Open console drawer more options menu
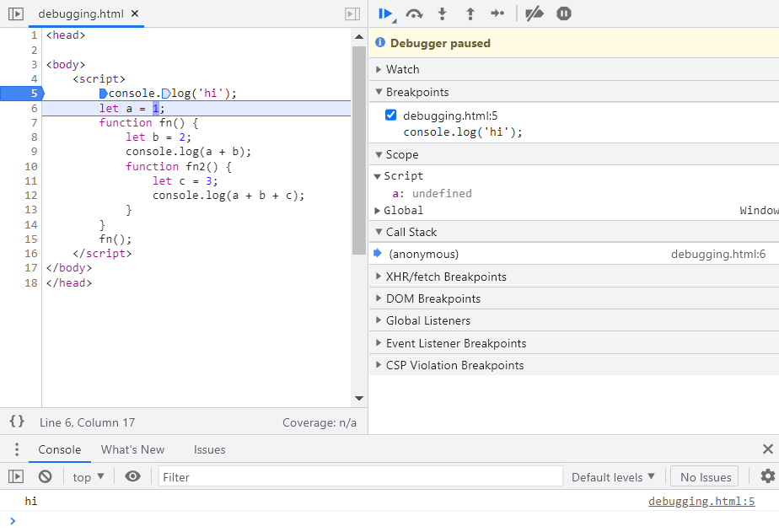This screenshot has width=779, height=532. [17, 449]
